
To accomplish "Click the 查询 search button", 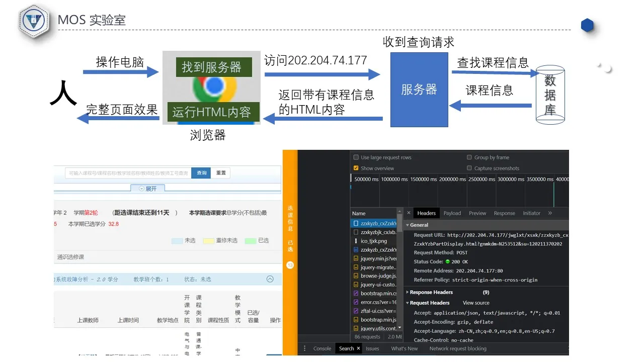I will (x=201, y=173).
